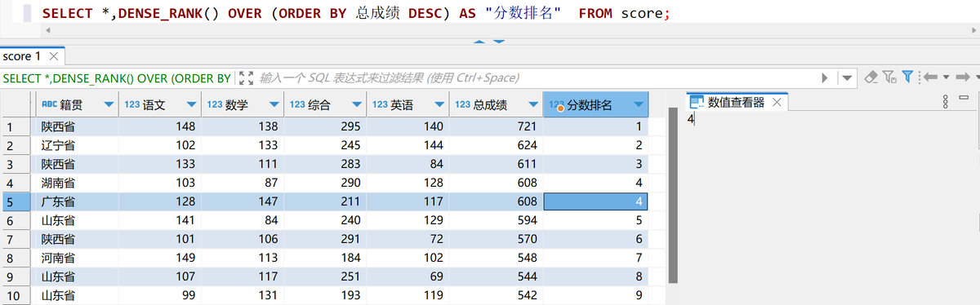The height and width of the screenshot is (305, 980).
Task: Click the 湖南省 cell
Action: [77, 183]
